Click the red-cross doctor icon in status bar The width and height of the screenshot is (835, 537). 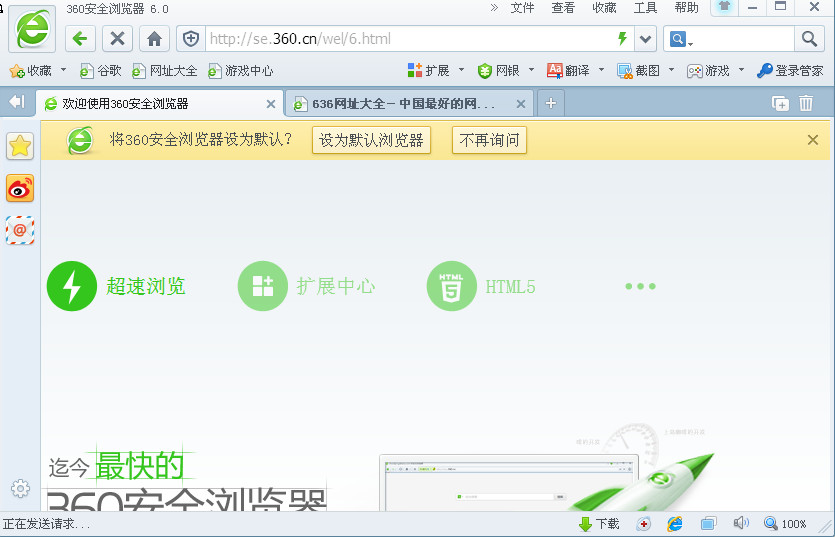pos(644,524)
